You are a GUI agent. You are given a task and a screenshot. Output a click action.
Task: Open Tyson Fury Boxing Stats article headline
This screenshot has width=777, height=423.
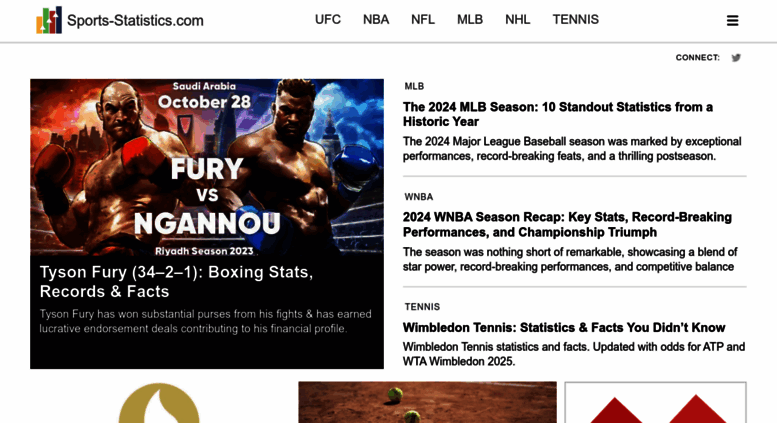click(176, 281)
